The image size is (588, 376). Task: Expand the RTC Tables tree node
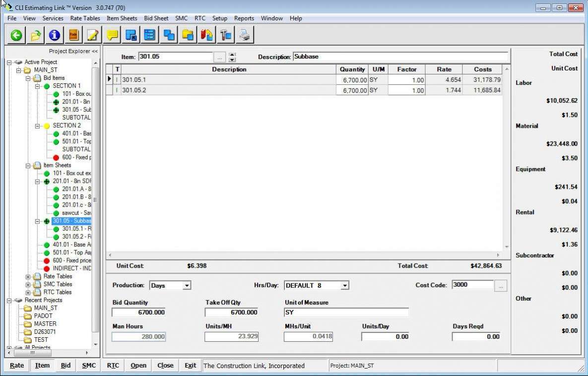tap(28, 293)
